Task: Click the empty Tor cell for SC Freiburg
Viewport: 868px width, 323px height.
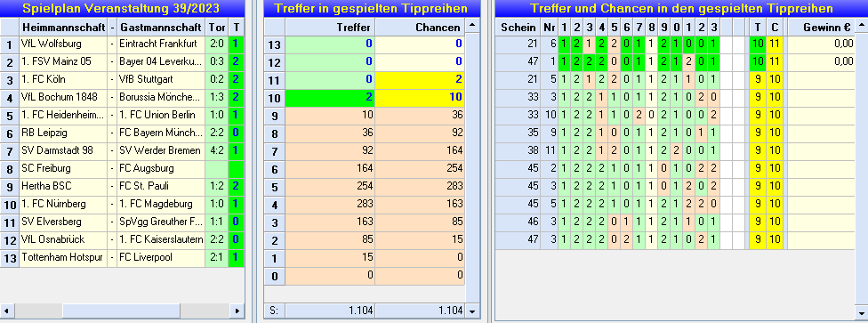Action: [x=216, y=168]
